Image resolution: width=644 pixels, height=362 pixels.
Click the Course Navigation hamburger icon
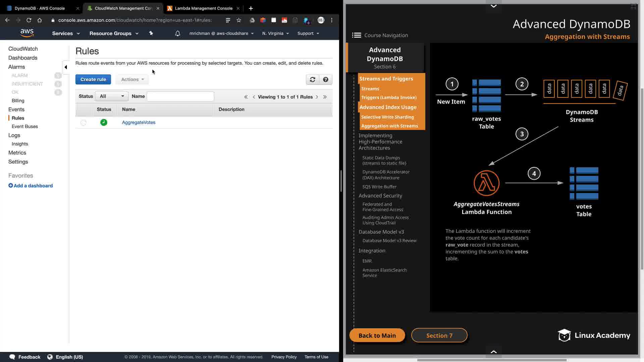click(356, 35)
